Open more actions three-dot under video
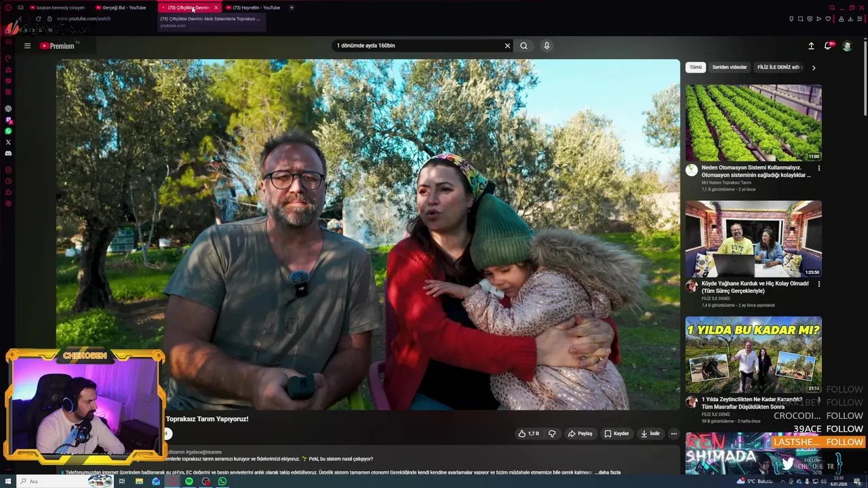This screenshot has width=868, height=488. coord(674,434)
